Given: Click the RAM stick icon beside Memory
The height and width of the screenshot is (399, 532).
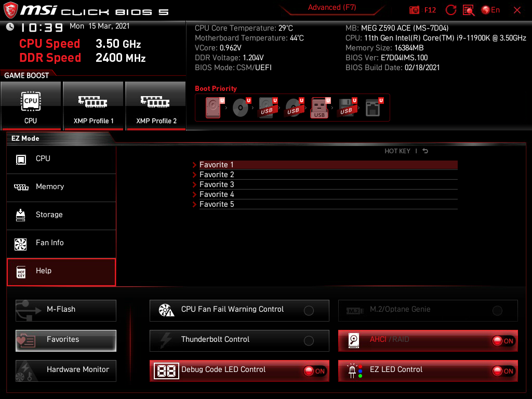Looking at the screenshot, I should coord(21,187).
